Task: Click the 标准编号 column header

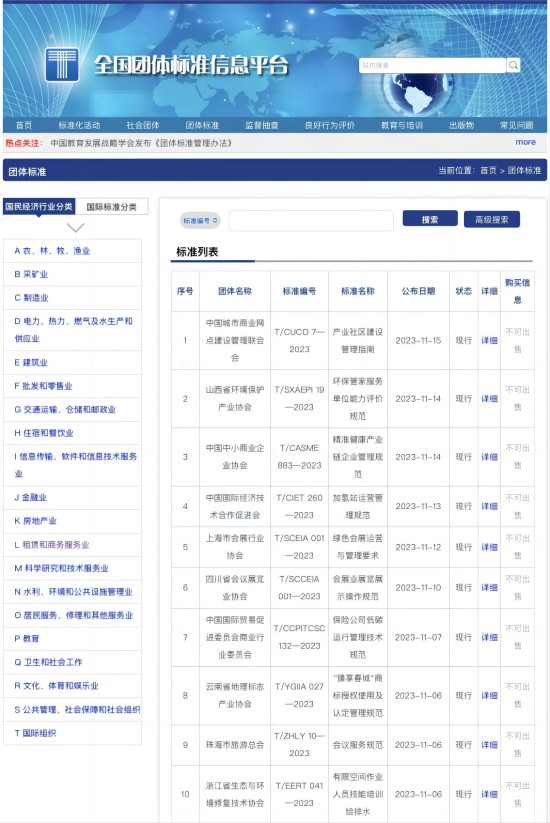Action: (299, 291)
